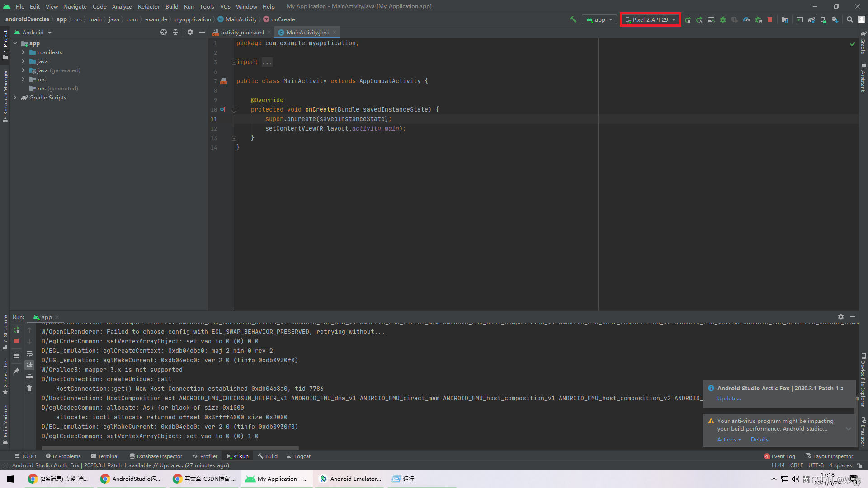Image resolution: width=868 pixels, height=488 pixels.
Task: Click the Details link for antivirus warning
Action: pos(759,440)
